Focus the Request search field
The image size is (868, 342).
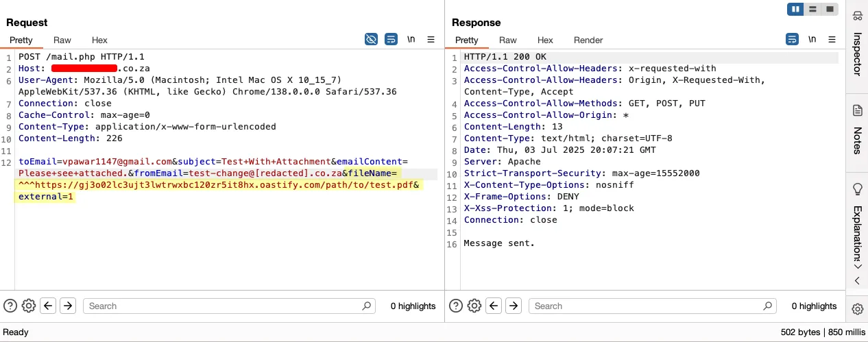pos(229,306)
